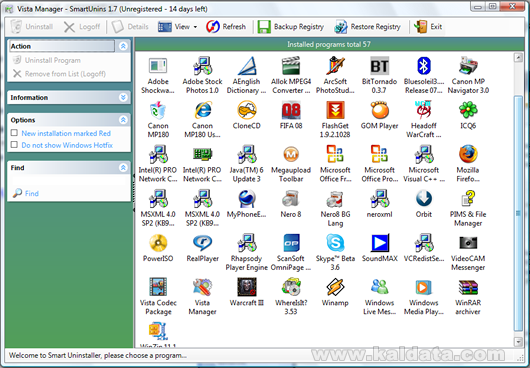Select the CloneCD program icon
The width and height of the screenshot is (530, 368).
[247, 110]
